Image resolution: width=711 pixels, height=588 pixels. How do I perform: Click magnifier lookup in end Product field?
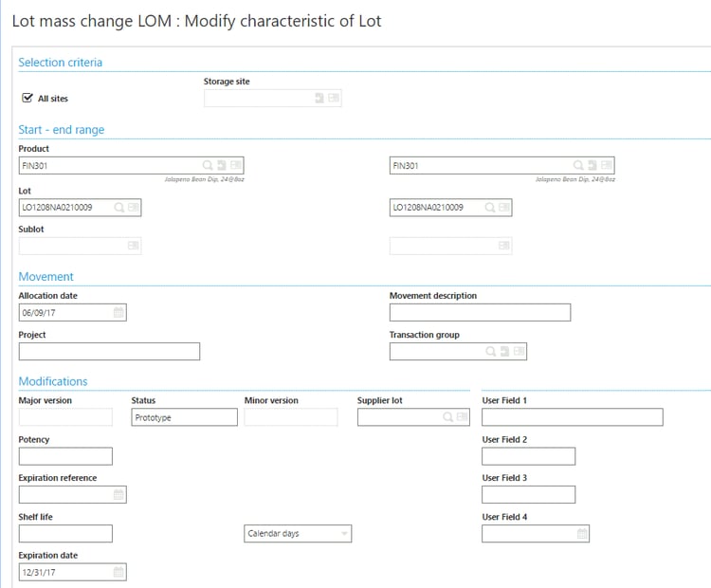click(578, 165)
